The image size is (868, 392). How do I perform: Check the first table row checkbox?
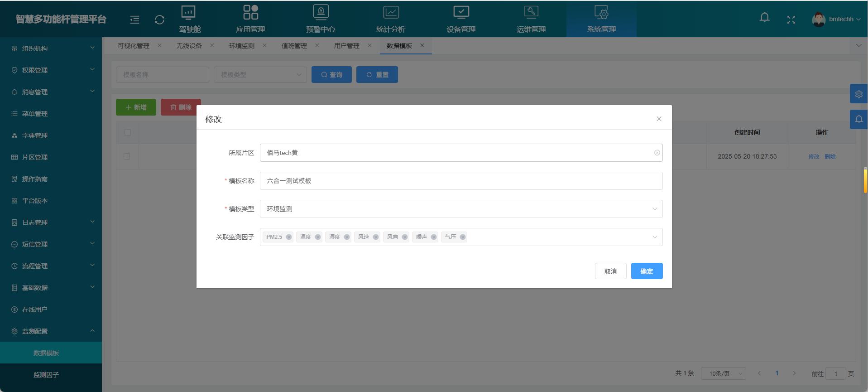(x=127, y=156)
